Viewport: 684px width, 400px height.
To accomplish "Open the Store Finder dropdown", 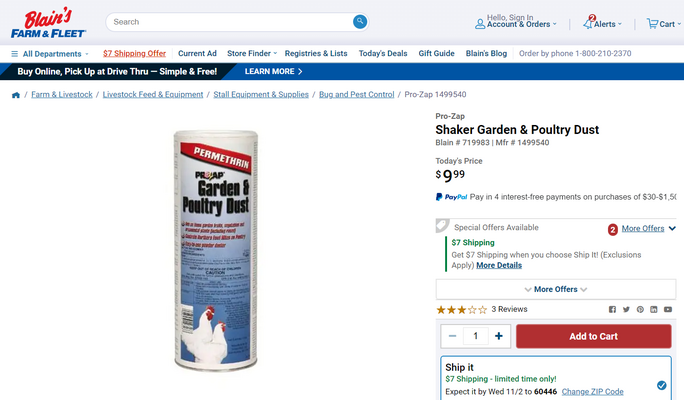I will [252, 53].
